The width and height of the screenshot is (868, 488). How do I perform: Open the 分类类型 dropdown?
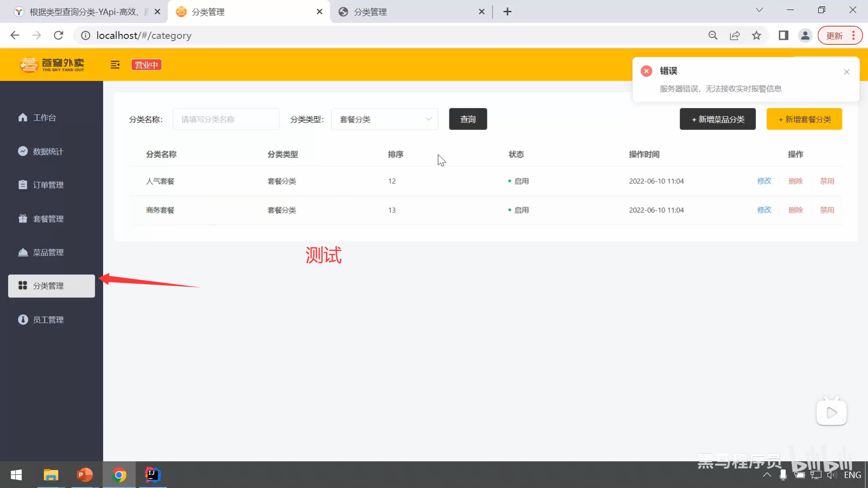pyautogui.click(x=384, y=119)
